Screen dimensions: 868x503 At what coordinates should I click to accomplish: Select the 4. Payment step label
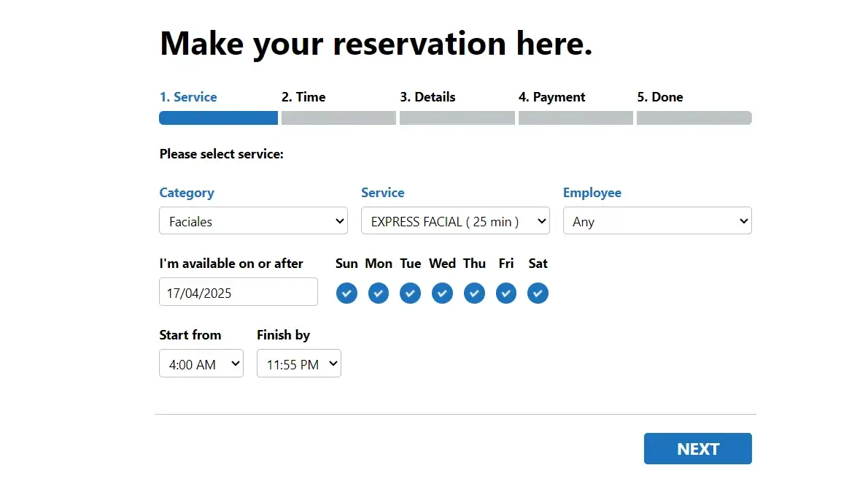point(551,97)
